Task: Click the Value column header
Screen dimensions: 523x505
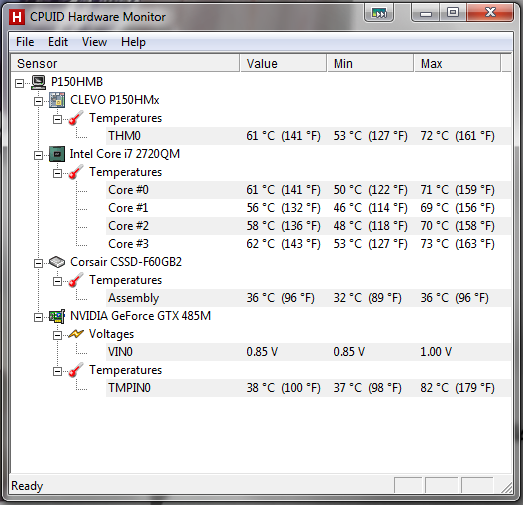Action: point(283,63)
